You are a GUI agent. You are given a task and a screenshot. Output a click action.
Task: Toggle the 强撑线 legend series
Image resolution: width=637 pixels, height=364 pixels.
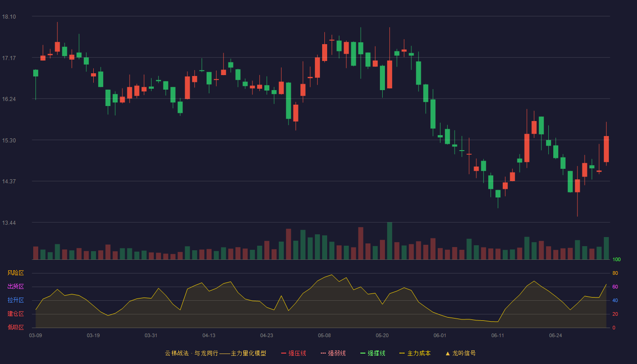click(373, 353)
